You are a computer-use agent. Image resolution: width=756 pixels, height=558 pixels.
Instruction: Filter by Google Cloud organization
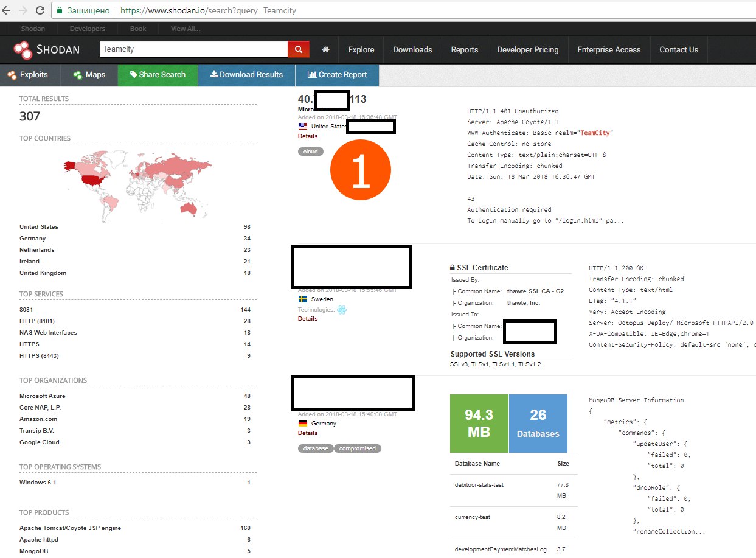pos(40,442)
